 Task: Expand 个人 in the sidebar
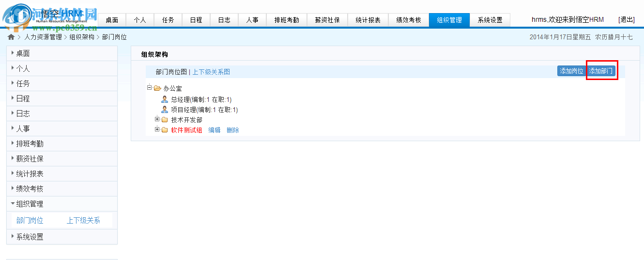62,68
